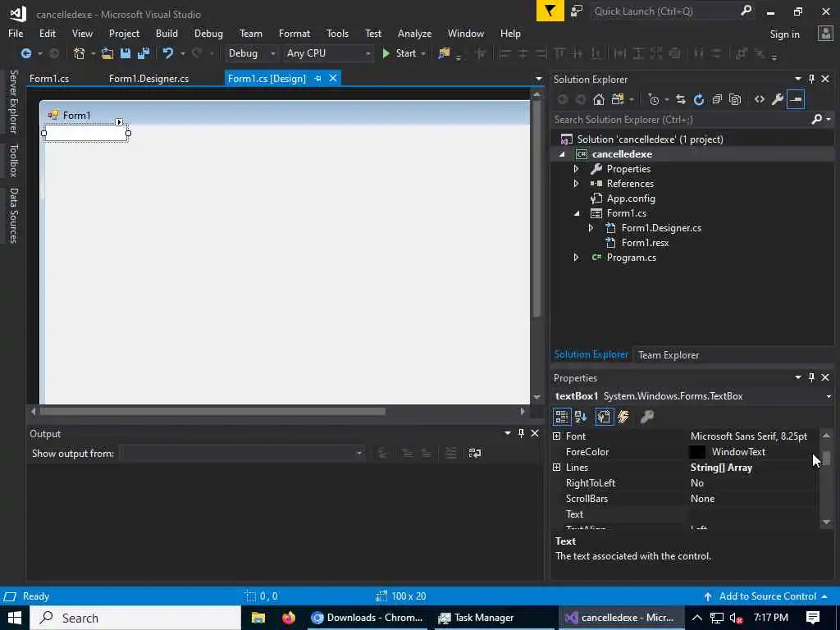
Task: Expand the Font property
Action: click(557, 436)
